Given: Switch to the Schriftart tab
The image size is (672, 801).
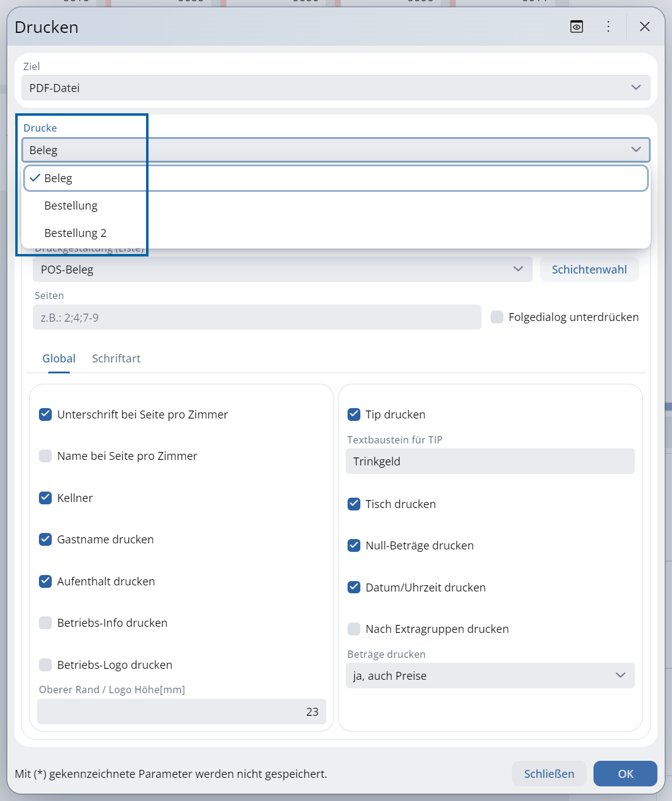Looking at the screenshot, I should click(x=116, y=359).
